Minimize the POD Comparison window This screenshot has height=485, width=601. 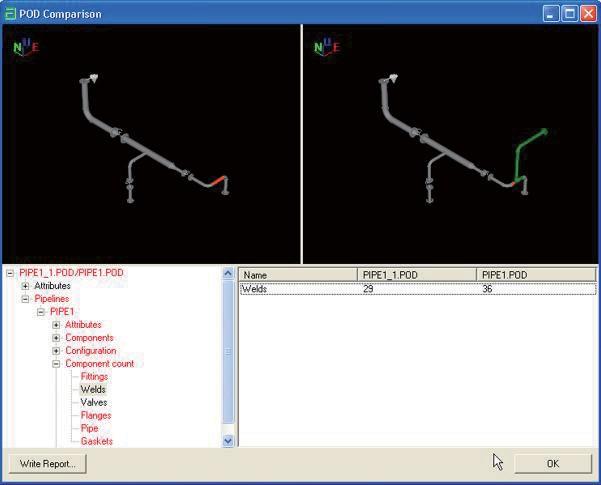click(x=551, y=13)
